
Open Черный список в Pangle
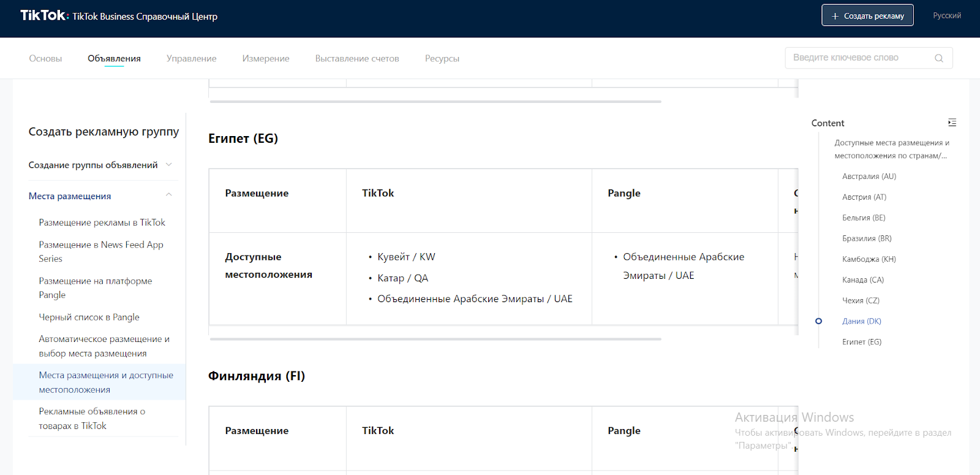[x=89, y=317]
